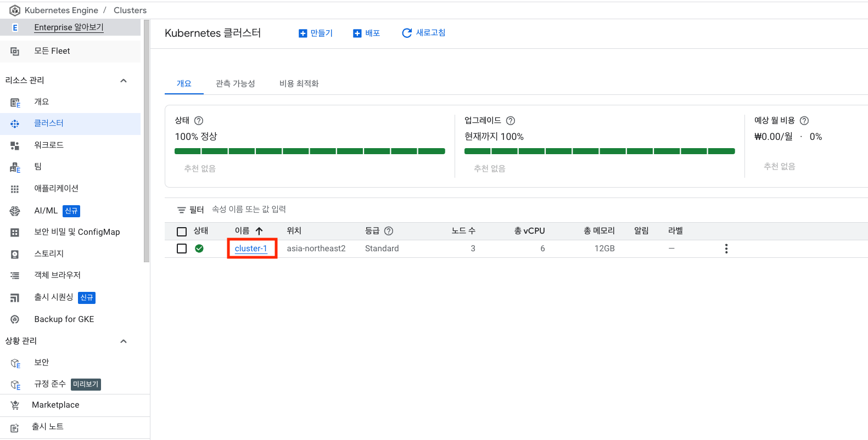Click the 노드 수 column header

pyautogui.click(x=463, y=231)
